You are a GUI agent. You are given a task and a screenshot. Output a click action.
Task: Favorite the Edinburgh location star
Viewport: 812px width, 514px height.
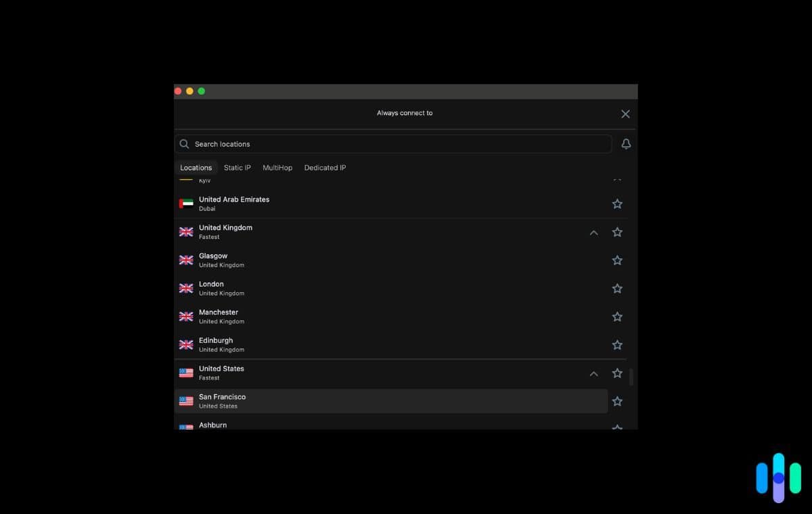(616, 344)
